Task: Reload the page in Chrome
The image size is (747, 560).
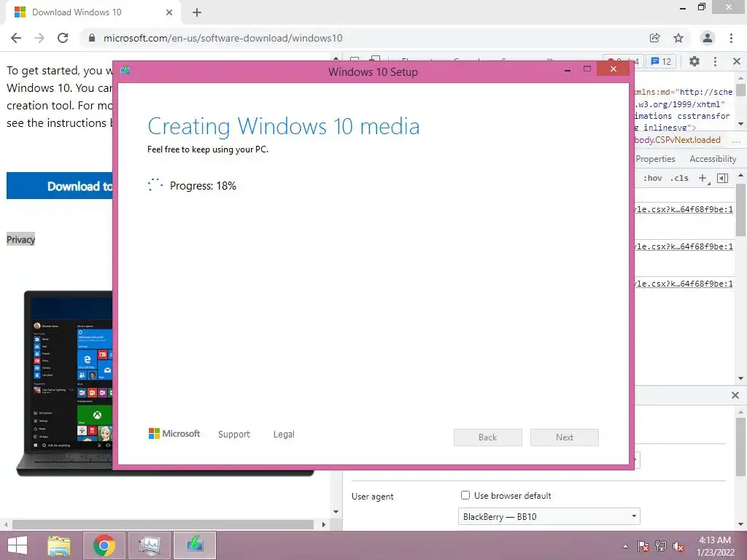Action: tap(63, 38)
